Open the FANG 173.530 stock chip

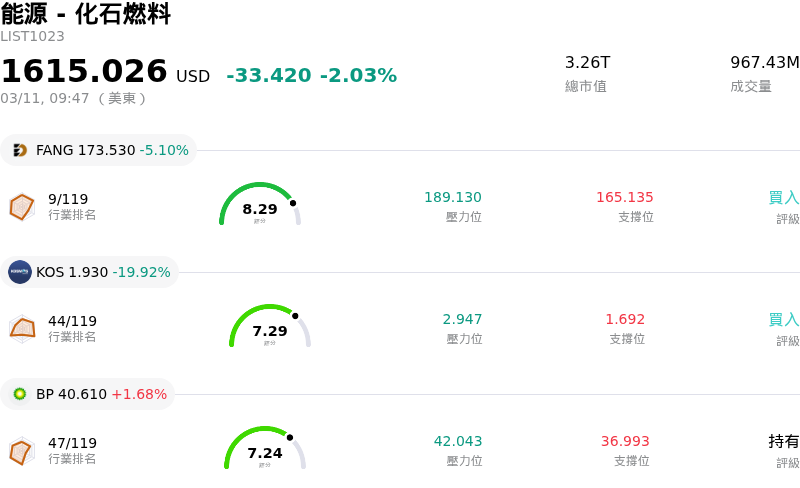(x=98, y=150)
